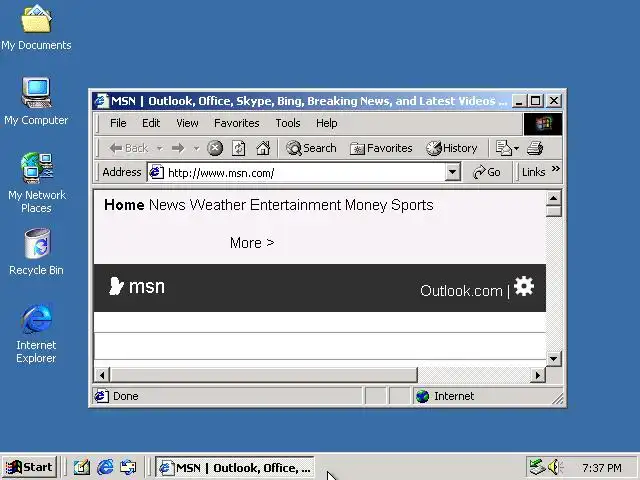Click the horizontal scrollbar right arrow
This screenshot has width=640, height=480.
click(538, 375)
